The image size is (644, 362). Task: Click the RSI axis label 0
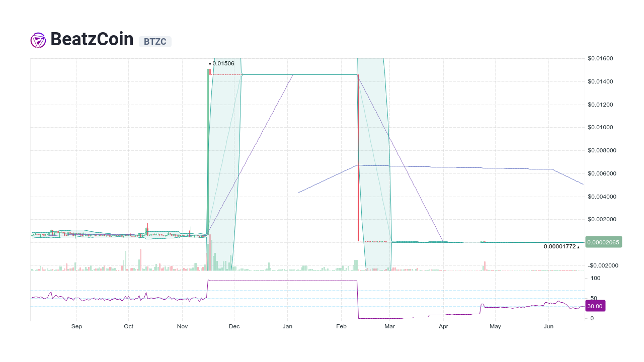[x=592, y=318]
